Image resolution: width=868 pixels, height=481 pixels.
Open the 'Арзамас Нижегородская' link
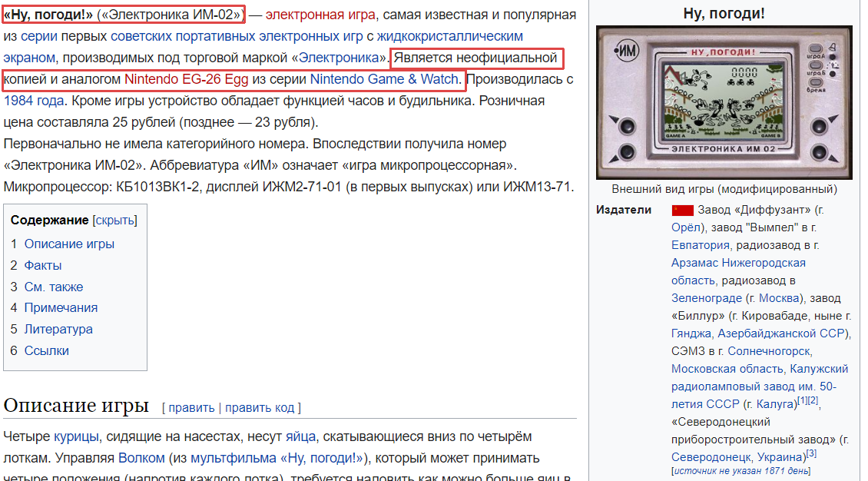pyautogui.click(x=738, y=263)
